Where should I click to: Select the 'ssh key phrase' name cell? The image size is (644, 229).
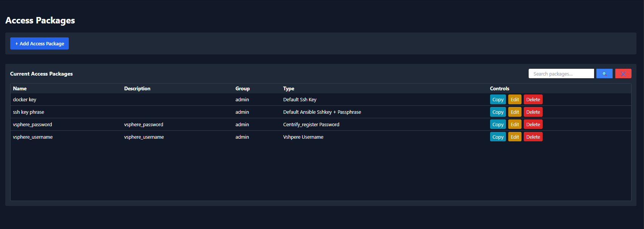coord(28,112)
